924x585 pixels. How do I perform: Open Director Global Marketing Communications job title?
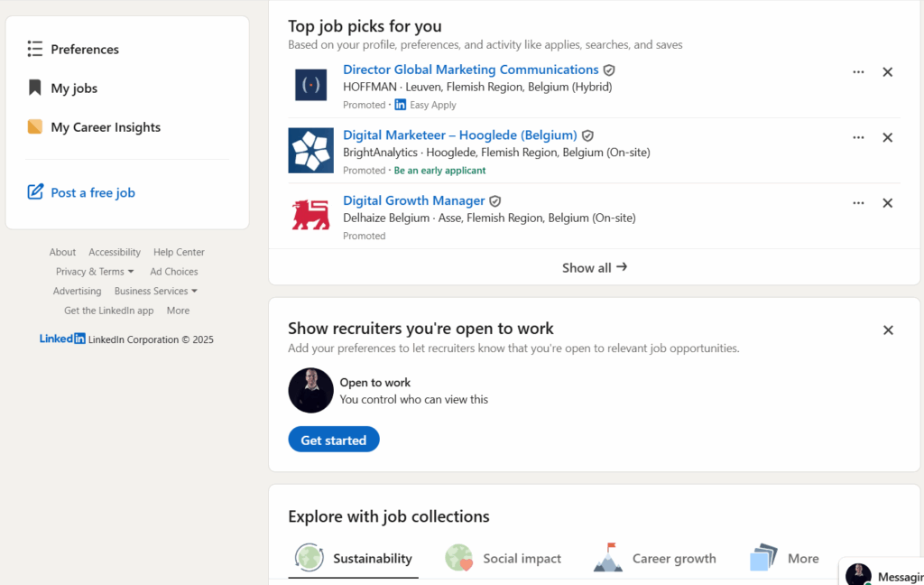pos(471,70)
